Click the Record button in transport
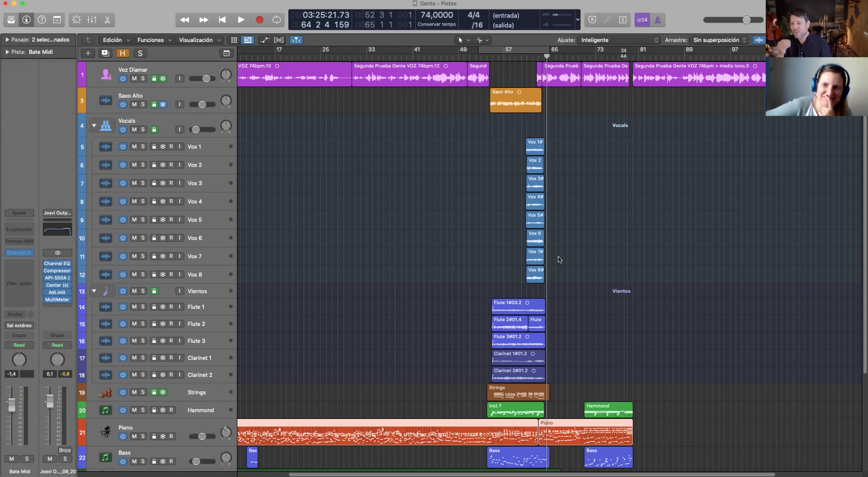Image resolution: width=868 pixels, height=477 pixels. [x=259, y=20]
